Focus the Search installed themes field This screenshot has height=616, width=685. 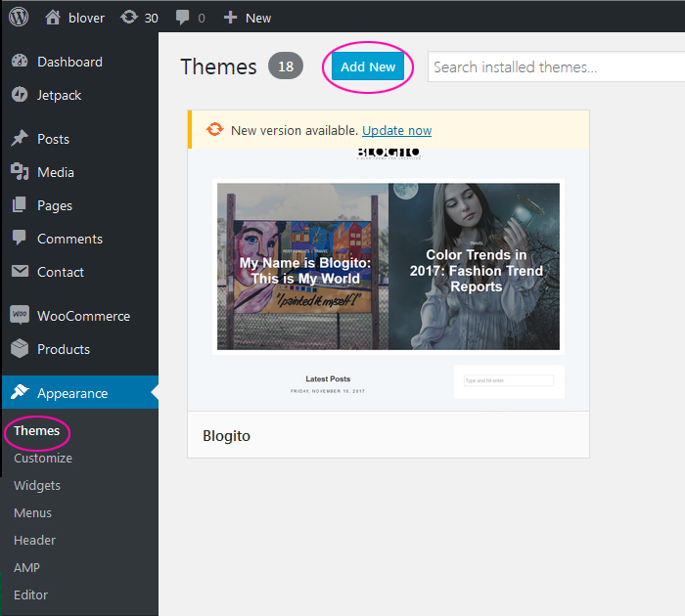[x=556, y=66]
